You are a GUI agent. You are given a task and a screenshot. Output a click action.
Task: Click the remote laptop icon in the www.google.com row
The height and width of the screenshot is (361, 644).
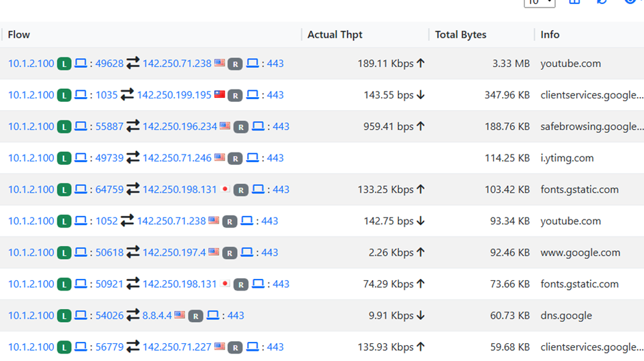(x=247, y=252)
